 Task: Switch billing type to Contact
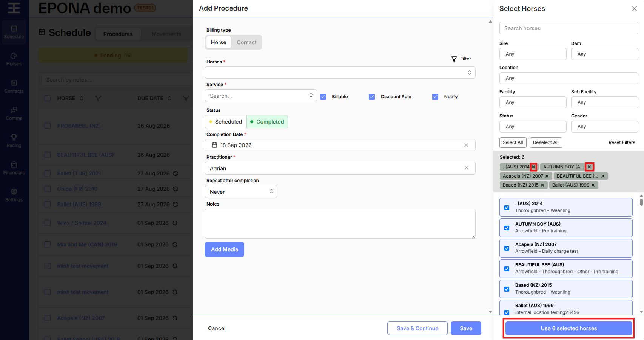(247, 42)
